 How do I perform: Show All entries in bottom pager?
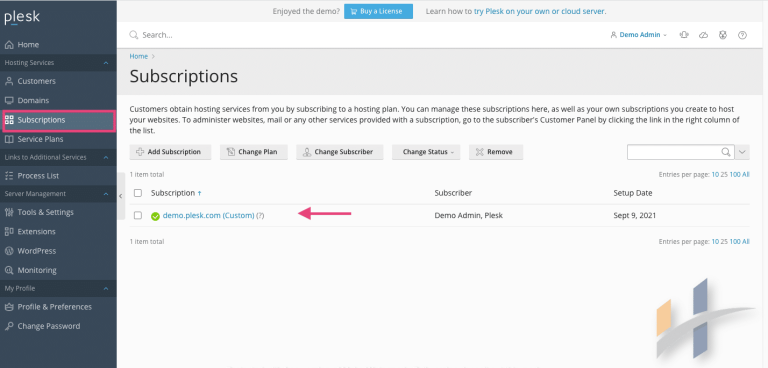(x=745, y=242)
